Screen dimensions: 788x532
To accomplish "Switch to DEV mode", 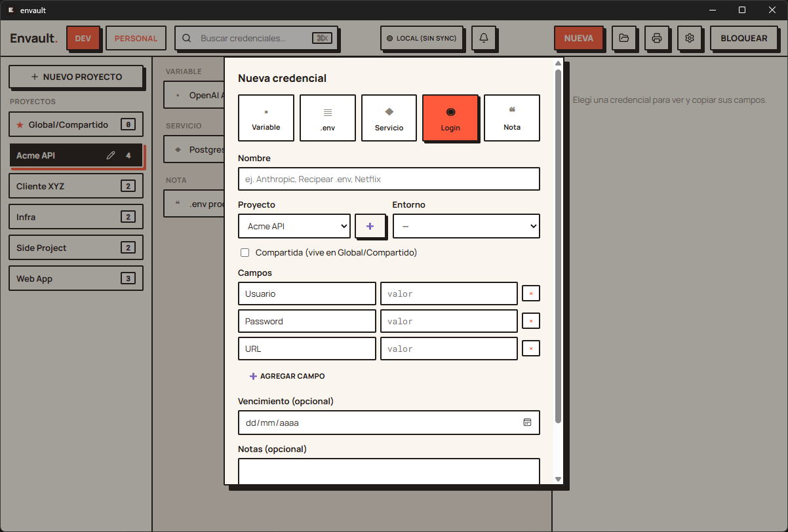I will 83,38.
